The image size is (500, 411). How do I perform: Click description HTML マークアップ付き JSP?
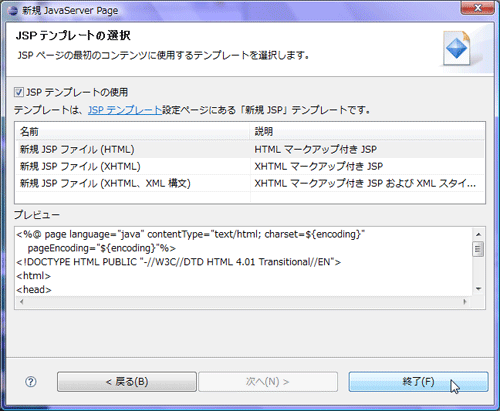click(316, 149)
